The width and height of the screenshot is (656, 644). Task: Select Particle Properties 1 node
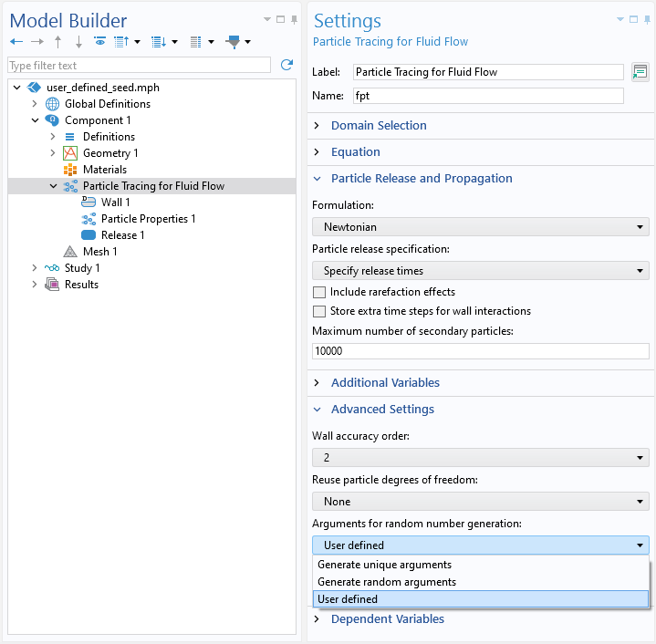[148, 219]
